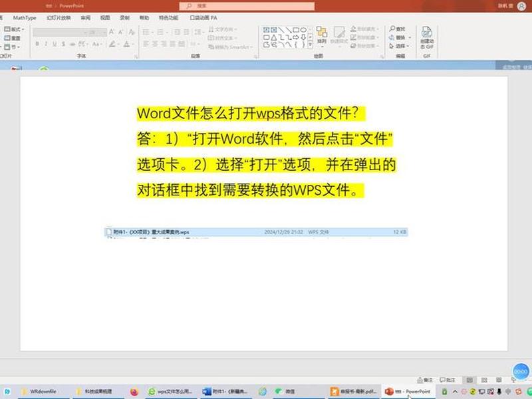Switch to Reading view icon in status bar
The image size is (532, 399).
[499, 380]
